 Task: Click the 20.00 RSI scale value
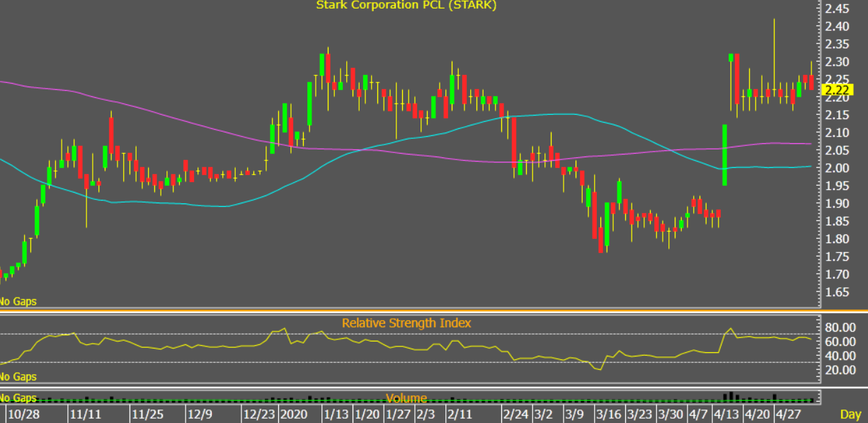tap(840, 370)
